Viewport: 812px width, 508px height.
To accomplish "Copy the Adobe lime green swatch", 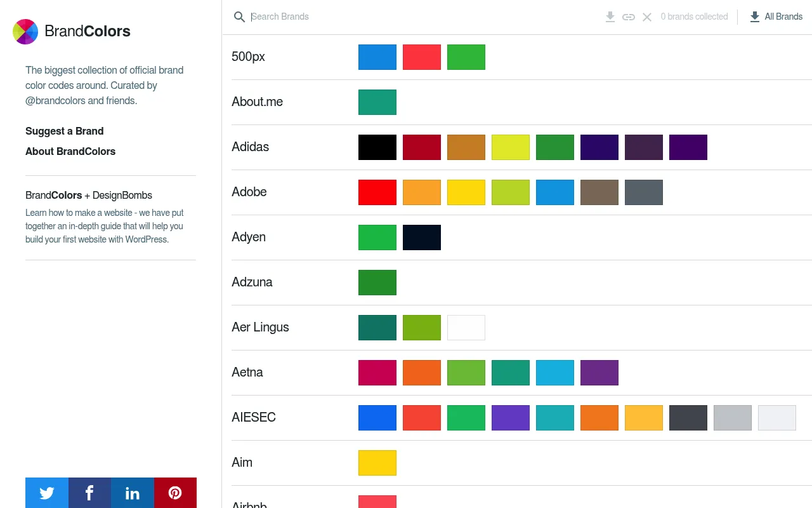I will 511,192.
